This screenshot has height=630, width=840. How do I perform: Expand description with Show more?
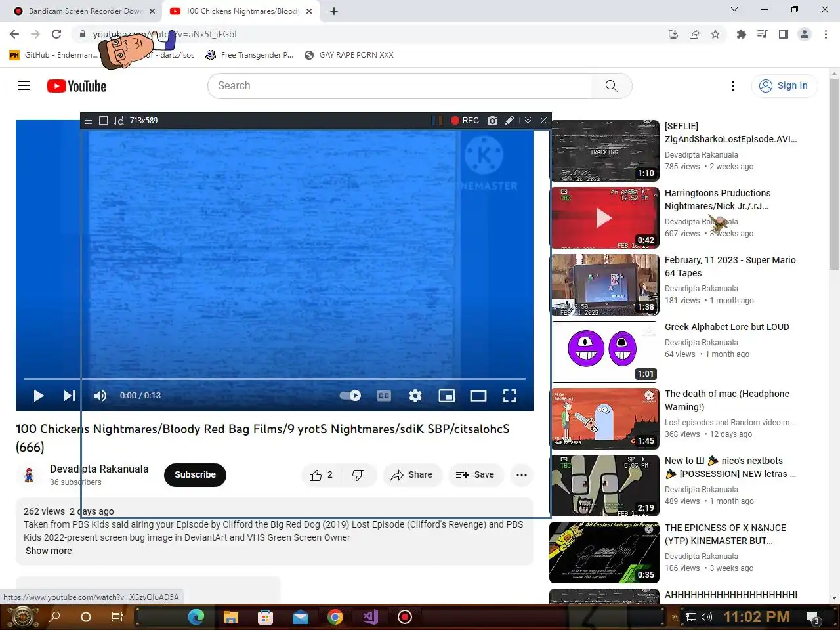coord(49,551)
